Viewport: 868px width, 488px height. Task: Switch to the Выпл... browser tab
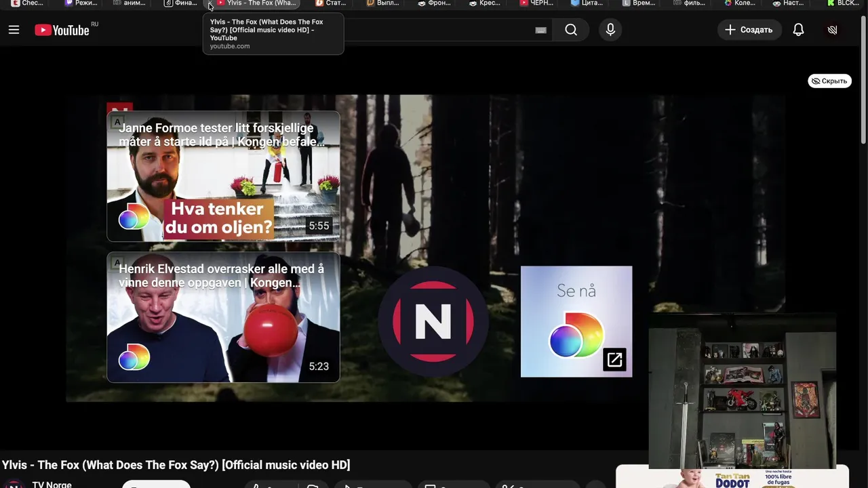pos(383,3)
